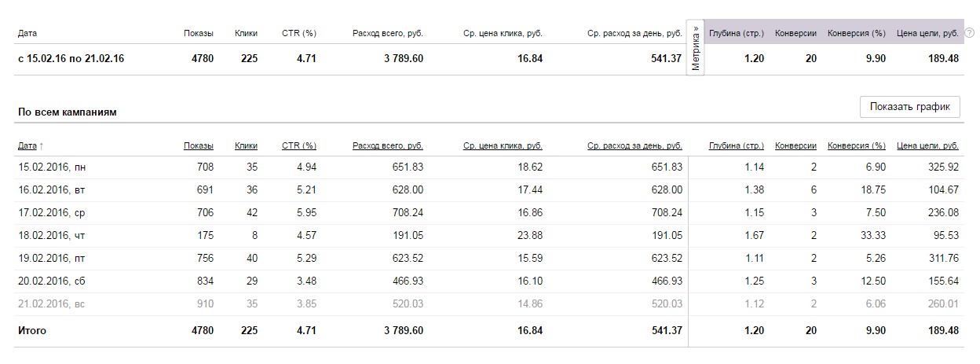Sort by Ср. расход за день header
This screenshot has height=364, width=980.
click(x=634, y=145)
